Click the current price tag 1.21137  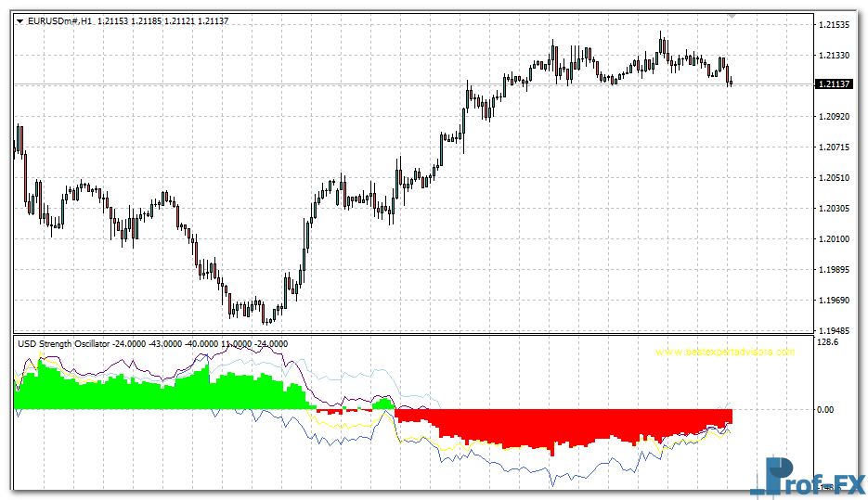click(834, 84)
